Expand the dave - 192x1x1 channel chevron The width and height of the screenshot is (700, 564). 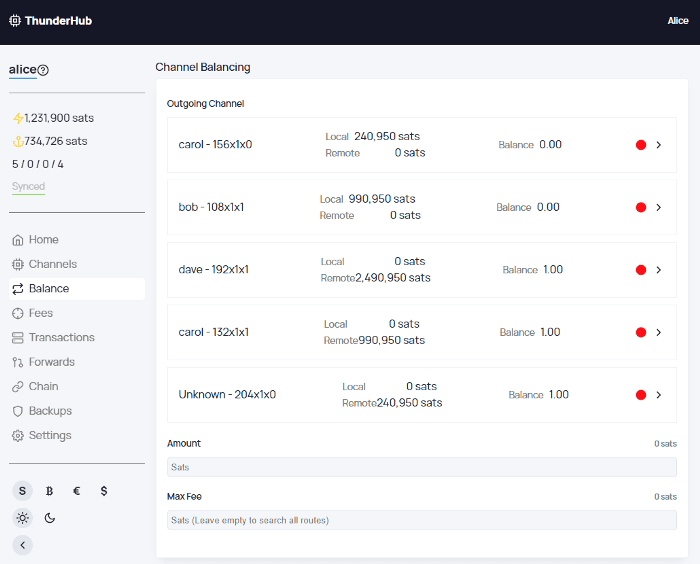click(x=658, y=270)
